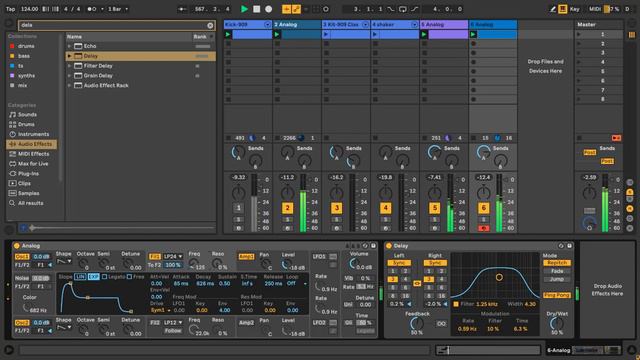Toggle the computer MIDI keyboard icon

tap(563, 9)
